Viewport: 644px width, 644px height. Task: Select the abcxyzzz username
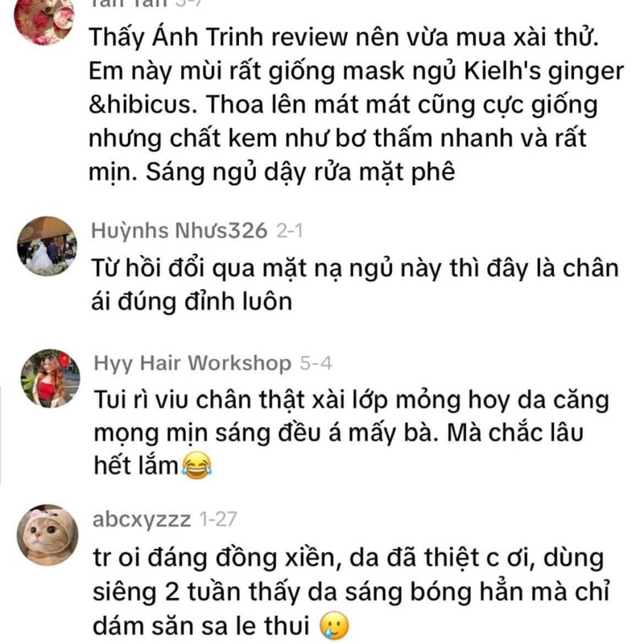tap(142, 520)
